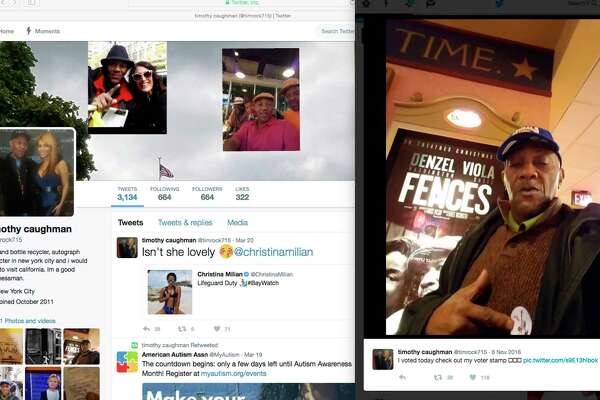Click the green retweeted indicator icon
This screenshot has height=400, width=600.
pyautogui.click(x=134, y=345)
